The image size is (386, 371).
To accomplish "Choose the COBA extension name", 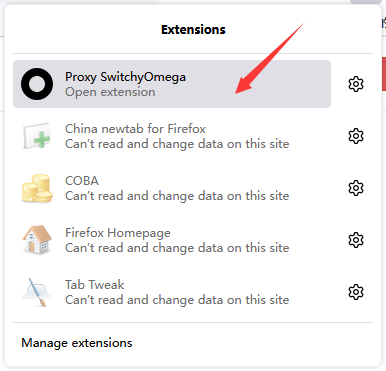I will coord(82,181).
